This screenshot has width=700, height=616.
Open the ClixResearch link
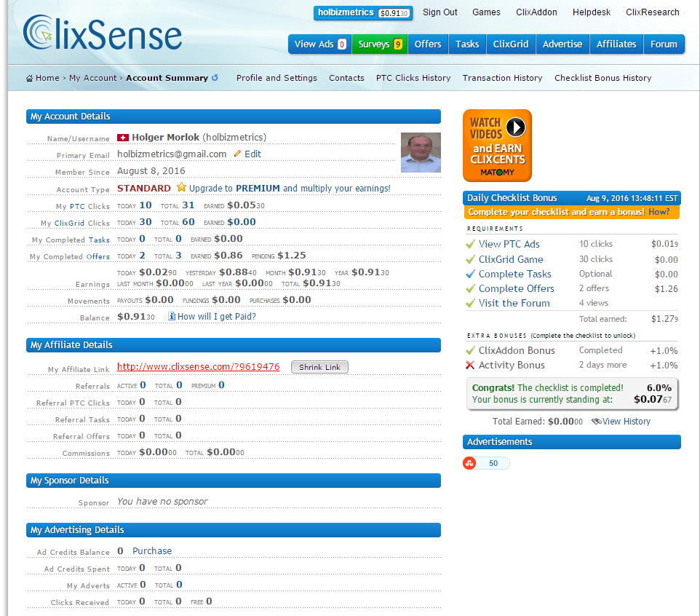(652, 12)
